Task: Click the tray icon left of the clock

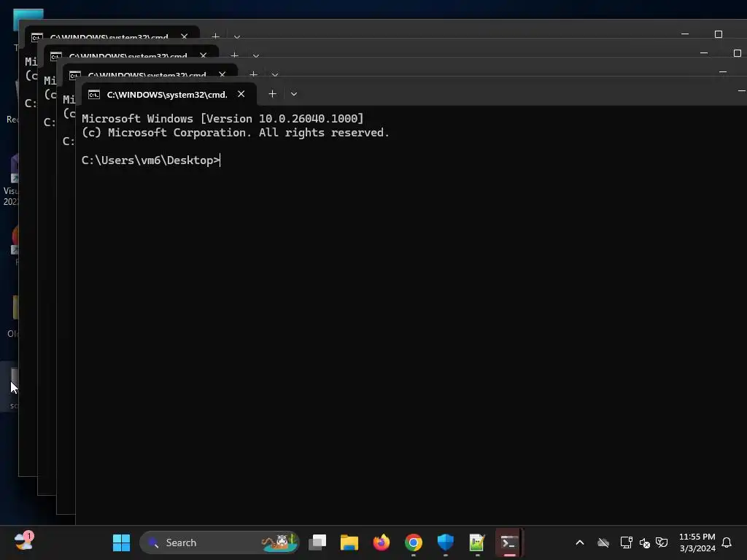Action: click(x=662, y=542)
